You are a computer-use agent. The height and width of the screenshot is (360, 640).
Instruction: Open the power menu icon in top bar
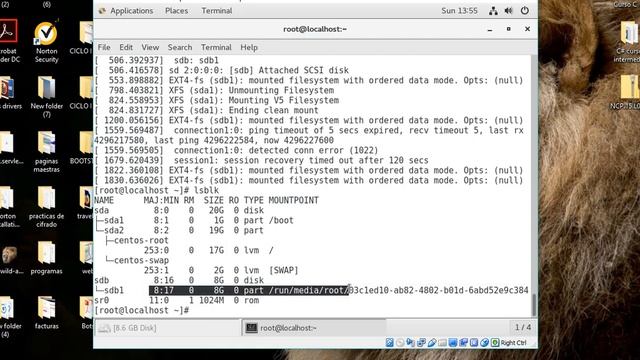[524, 11]
